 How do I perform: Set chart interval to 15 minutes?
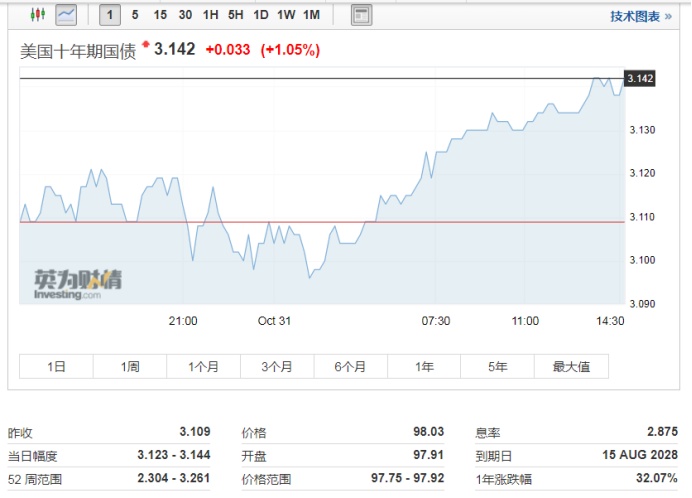point(160,15)
